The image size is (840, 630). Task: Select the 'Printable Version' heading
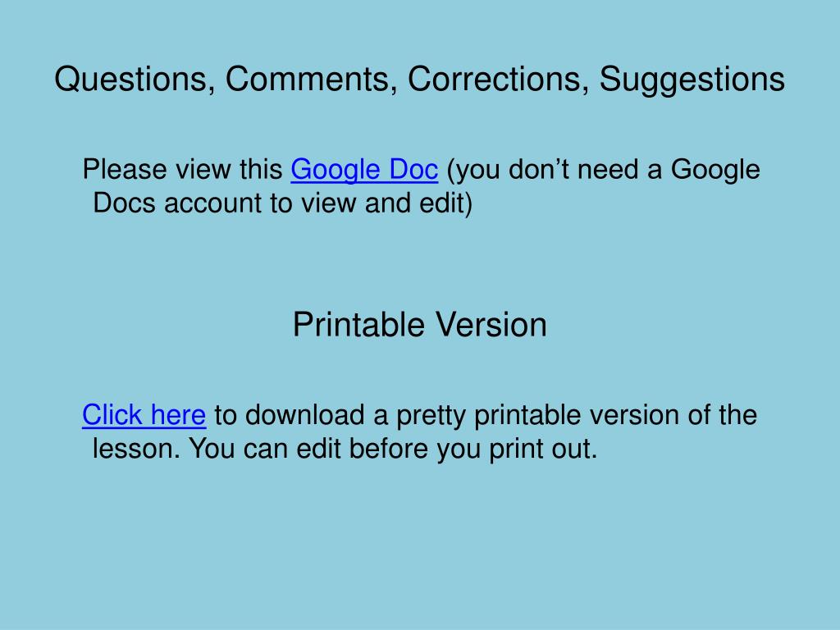coord(419,325)
